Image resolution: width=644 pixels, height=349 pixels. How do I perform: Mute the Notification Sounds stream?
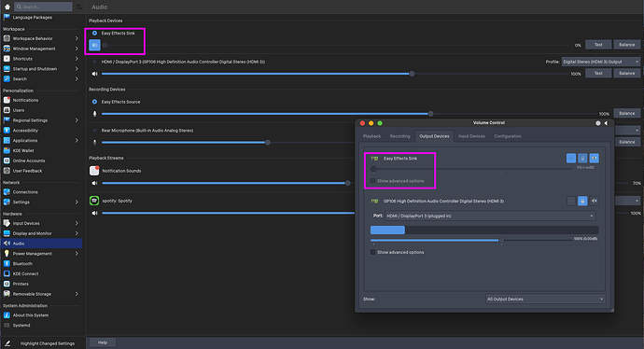[94, 183]
